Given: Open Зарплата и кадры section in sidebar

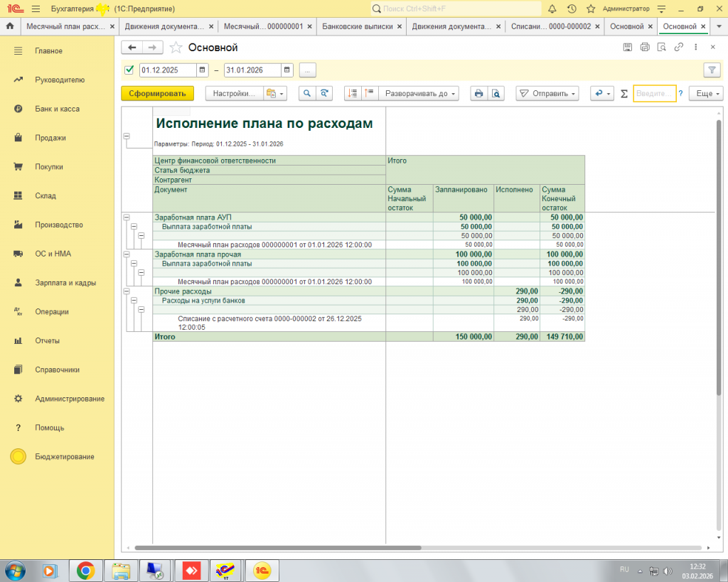Looking at the screenshot, I should [x=65, y=282].
